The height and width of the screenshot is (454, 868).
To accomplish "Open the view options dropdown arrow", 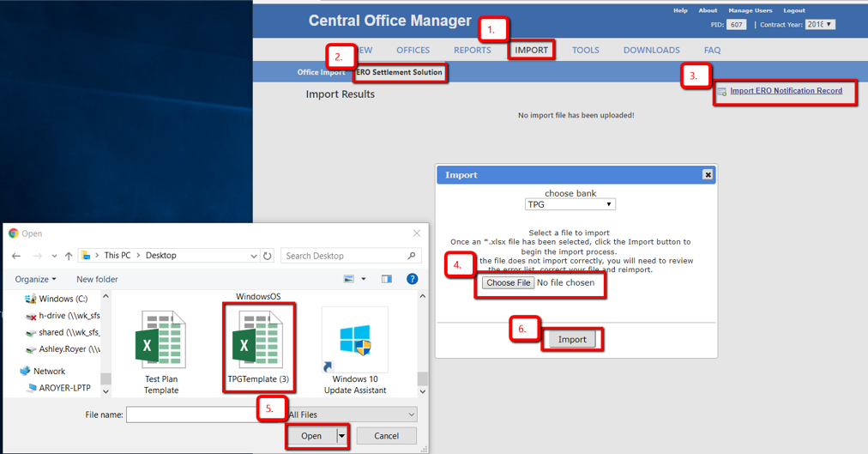I will (x=364, y=279).
